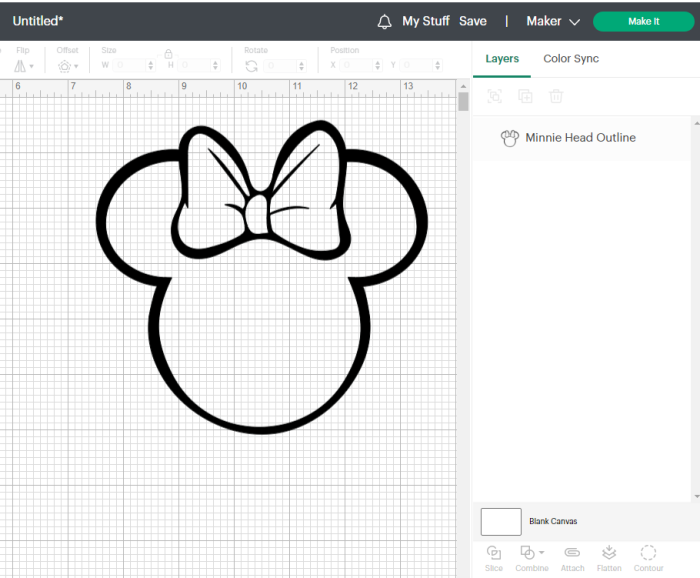
Task: Click the Contour tool
Action: click(x=648, y=558)
